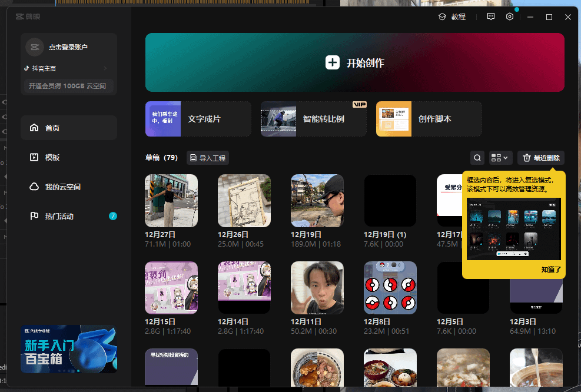Click the plus icon in 开始创作 banner

click(x=333, y=63)
